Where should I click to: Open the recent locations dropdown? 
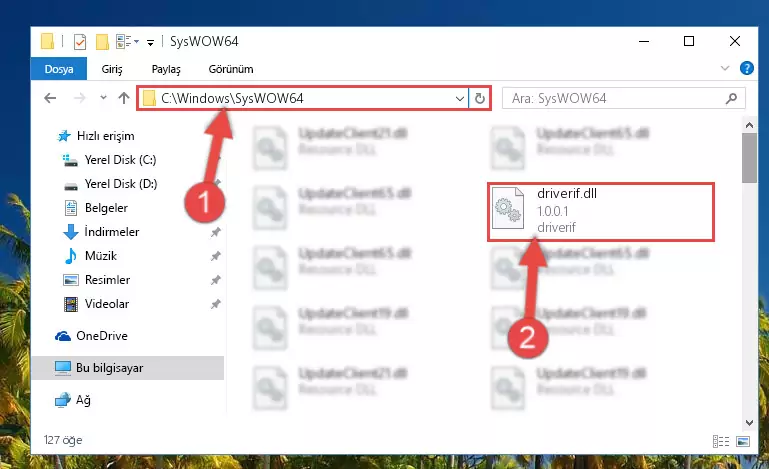tap(103, 98)
